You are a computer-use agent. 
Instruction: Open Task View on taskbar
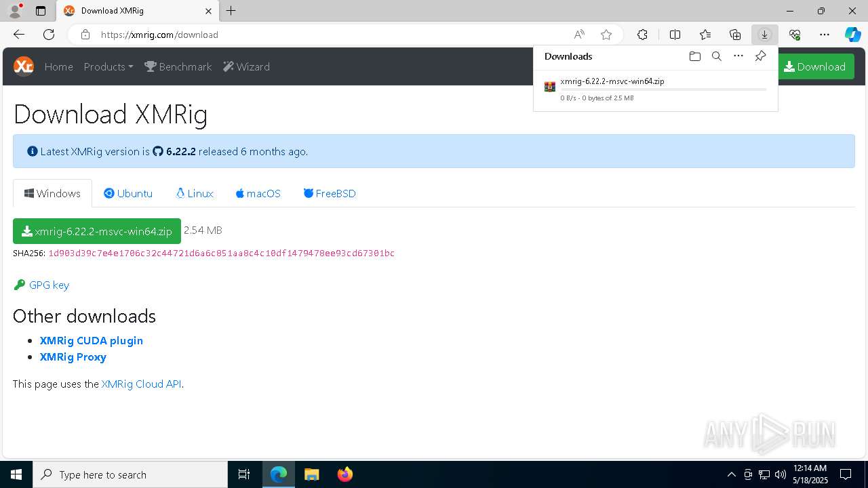(x=244, y=474)
